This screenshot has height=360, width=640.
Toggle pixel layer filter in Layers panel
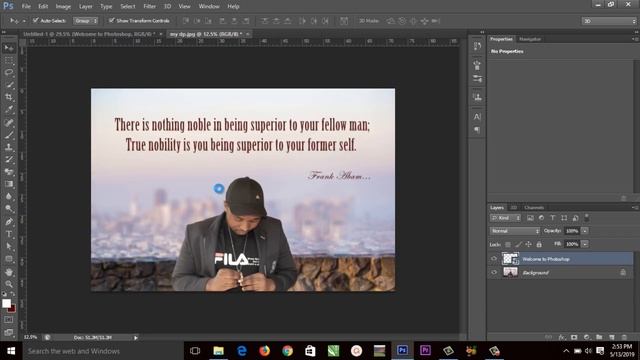pyautogui.click(x=530, y=218)
